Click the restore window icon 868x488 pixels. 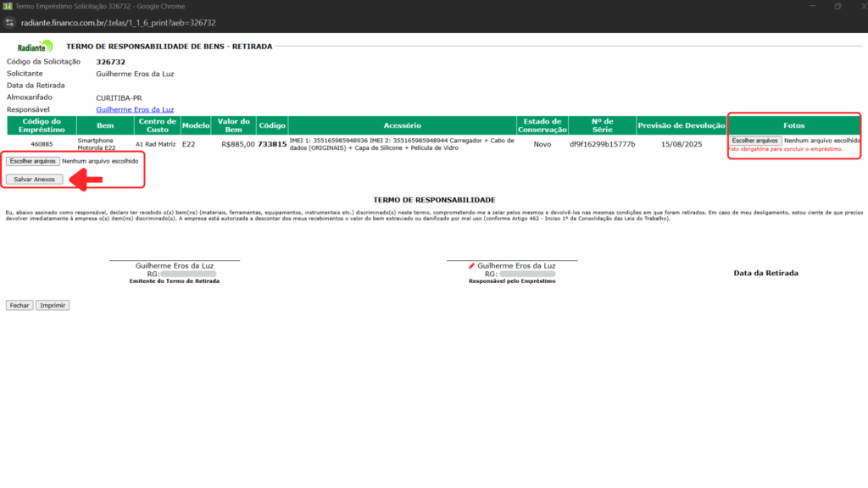click(837, 6)
